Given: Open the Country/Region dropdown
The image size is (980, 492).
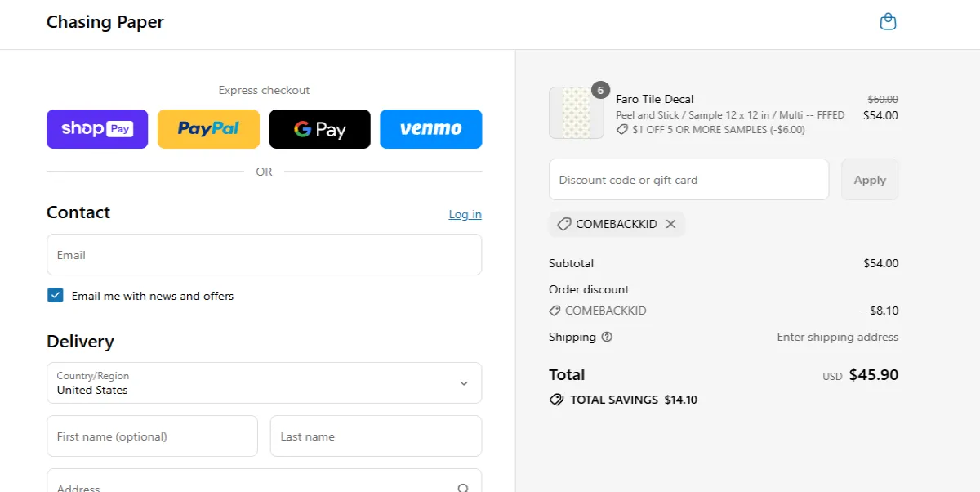Looking at the screenshot, I should pos(265,382).
